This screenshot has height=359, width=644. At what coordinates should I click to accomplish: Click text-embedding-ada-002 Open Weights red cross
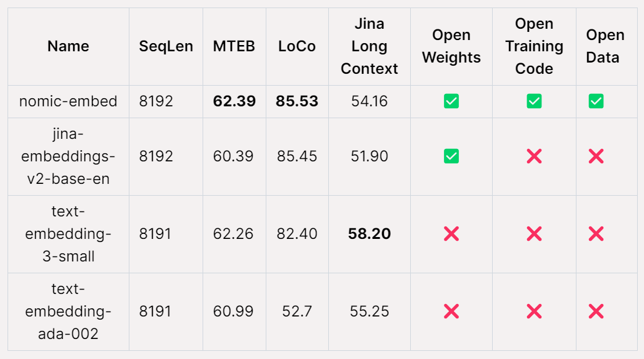tap(451, 311)
